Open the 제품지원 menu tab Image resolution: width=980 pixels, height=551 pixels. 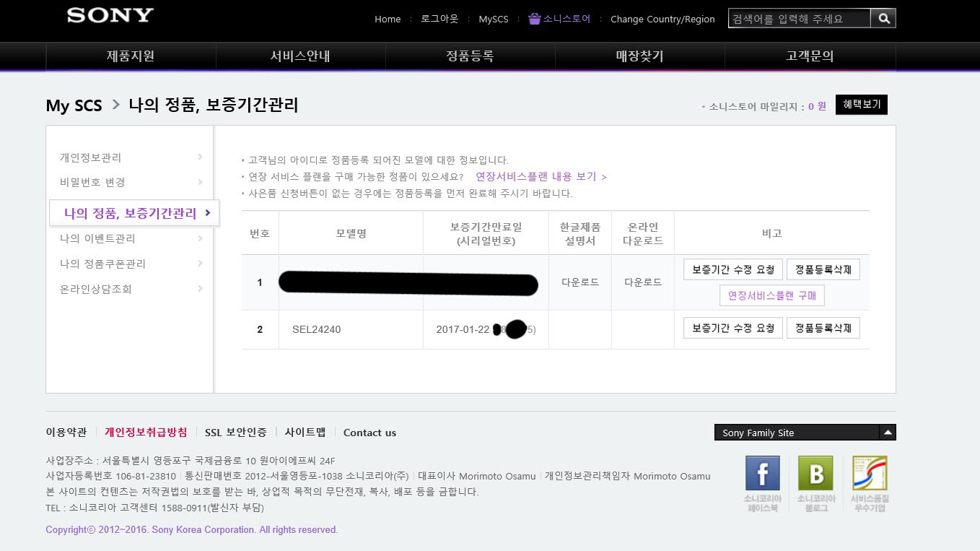click(x=131, y=56)
